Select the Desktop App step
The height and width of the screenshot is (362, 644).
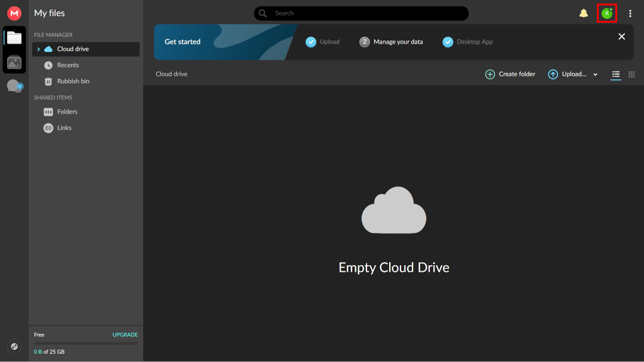pos(467,42)
